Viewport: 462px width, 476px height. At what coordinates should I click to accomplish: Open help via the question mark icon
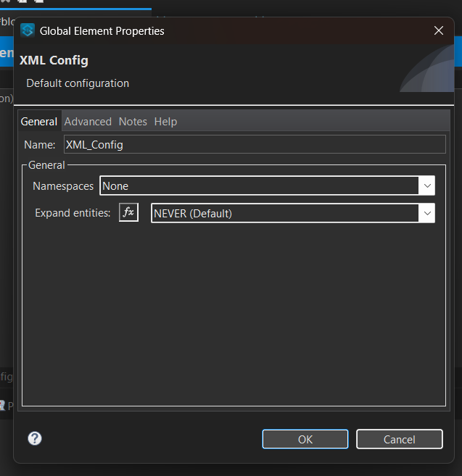coord(35,438)
